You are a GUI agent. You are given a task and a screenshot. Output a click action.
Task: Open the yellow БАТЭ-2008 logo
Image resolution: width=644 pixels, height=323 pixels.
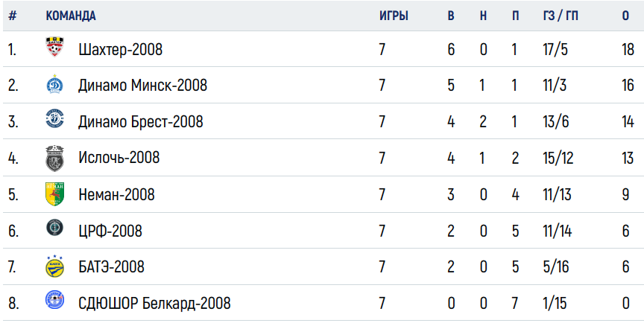[x=54, y=266]
